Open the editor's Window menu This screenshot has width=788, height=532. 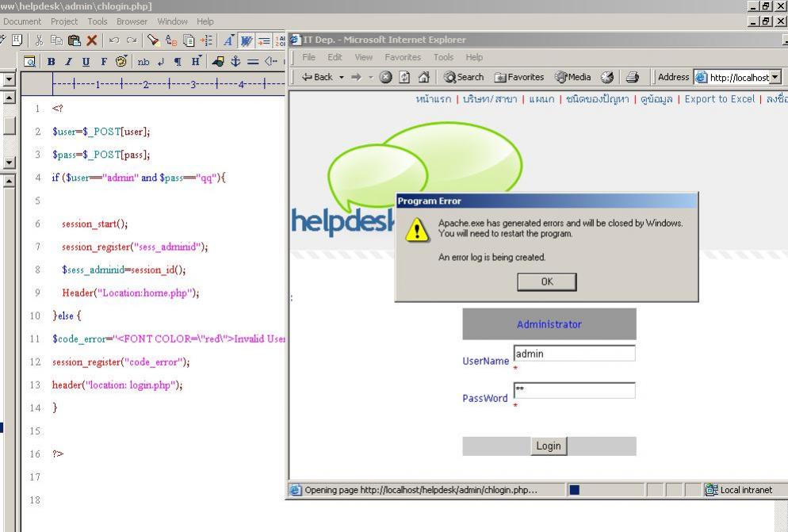pyautogui.click(x=172, y=21)
